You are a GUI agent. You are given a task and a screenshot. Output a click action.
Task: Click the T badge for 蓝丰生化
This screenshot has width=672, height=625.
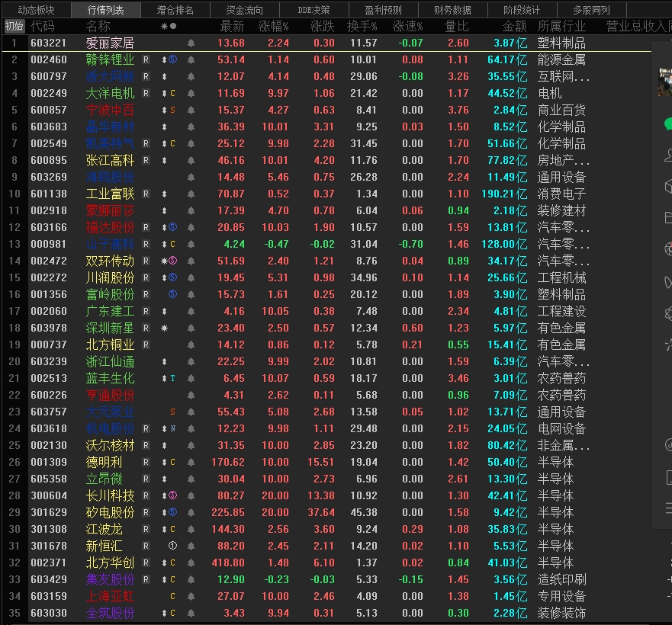(172, 378)
